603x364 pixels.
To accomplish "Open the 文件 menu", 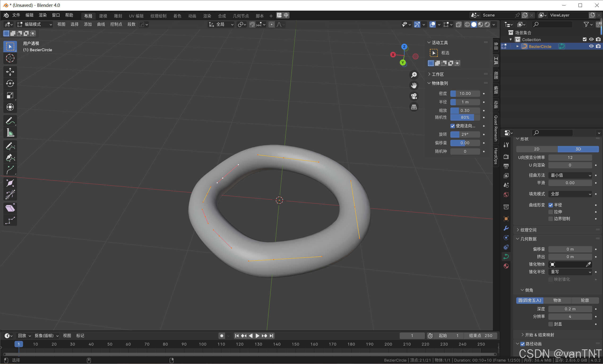I will coord(16,15).
